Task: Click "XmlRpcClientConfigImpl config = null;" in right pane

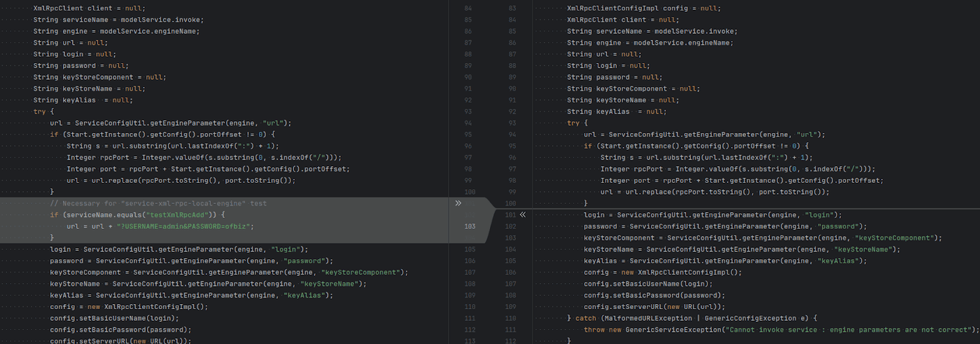Action: pyautogui.click(x=643, y=8)
